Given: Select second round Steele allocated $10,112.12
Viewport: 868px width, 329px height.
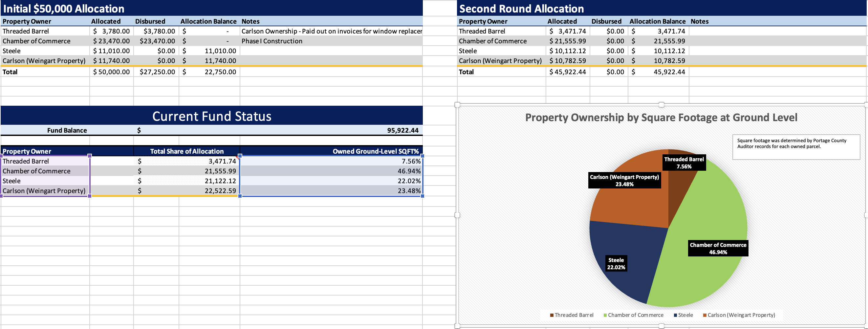Looking at the screenshot, I should pyautogui.click(x=568, y=51).
